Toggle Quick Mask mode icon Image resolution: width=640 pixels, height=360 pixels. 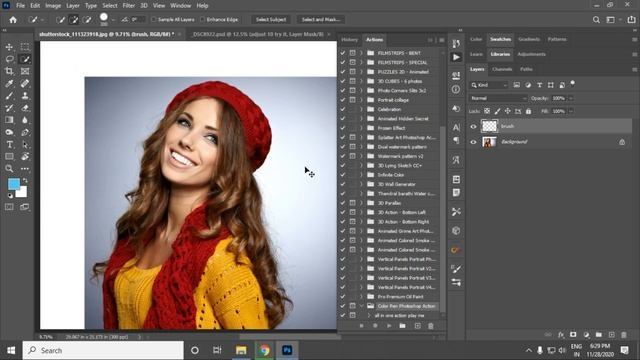tap(9, 207)
